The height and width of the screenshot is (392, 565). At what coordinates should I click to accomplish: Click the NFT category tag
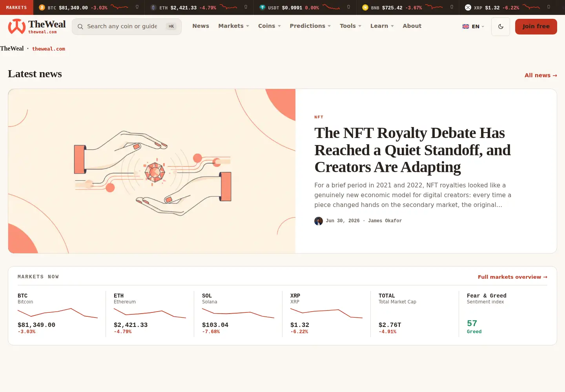[319, 117]
